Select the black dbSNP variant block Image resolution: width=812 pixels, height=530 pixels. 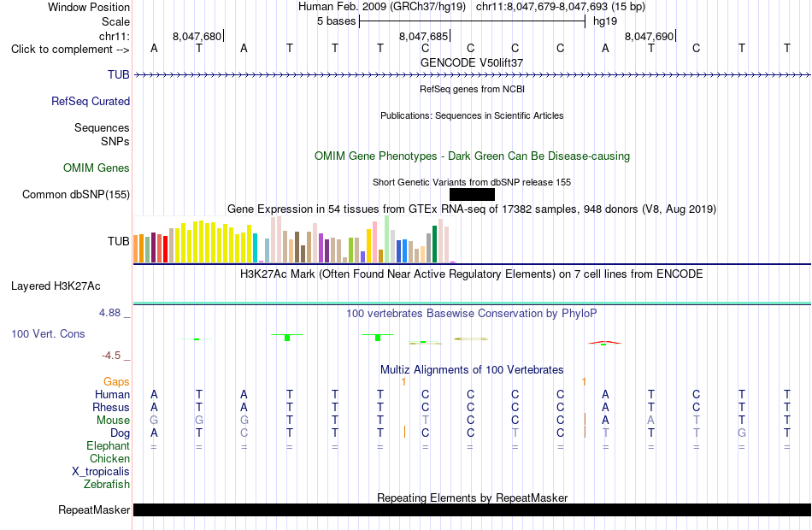(x=472, y=194)
